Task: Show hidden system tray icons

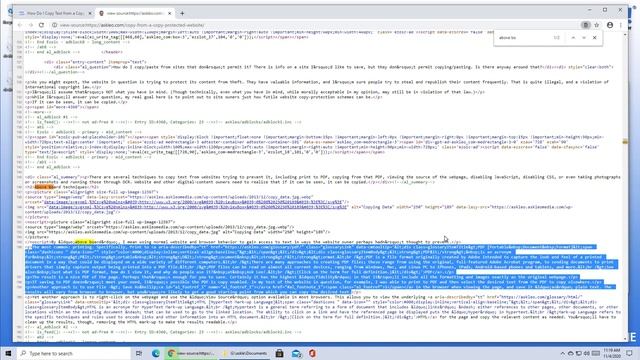Action: click(x=562, y=353)
